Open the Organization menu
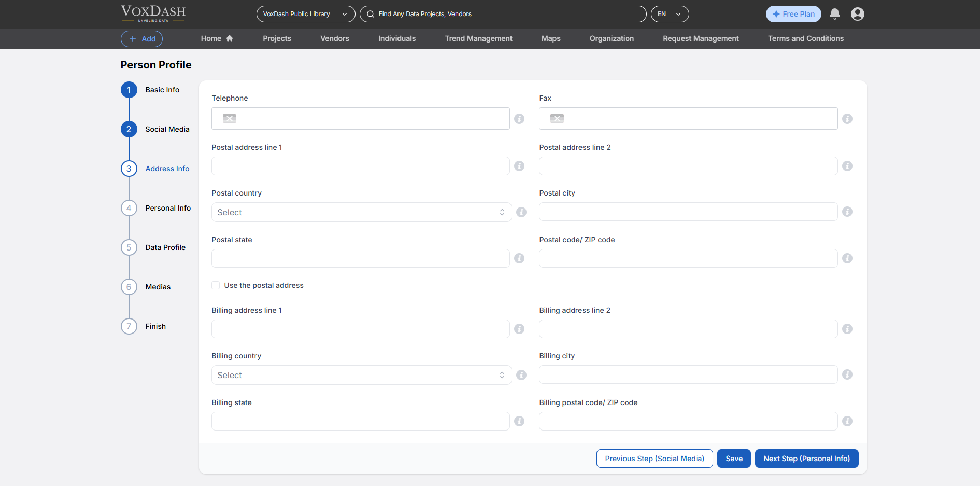 (x=612, y=38)
